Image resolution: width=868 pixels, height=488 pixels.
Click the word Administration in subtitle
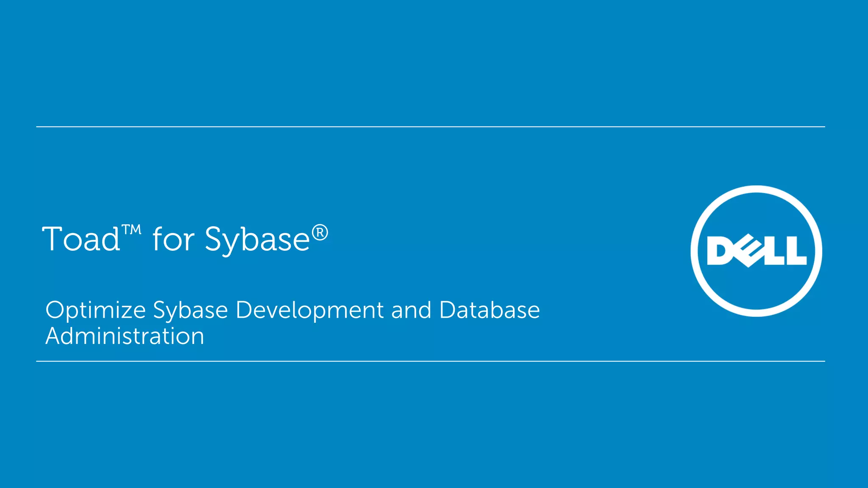coord(125,336)
